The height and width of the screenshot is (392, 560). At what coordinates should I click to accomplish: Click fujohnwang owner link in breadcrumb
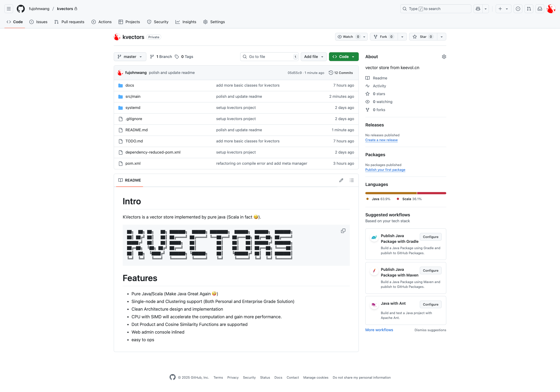pyautogui.click(x=39, y=9)
